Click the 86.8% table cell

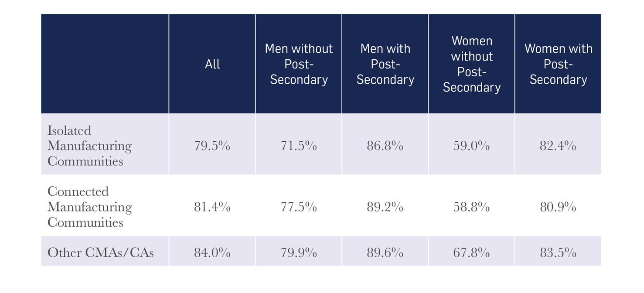tap(385, 146)
